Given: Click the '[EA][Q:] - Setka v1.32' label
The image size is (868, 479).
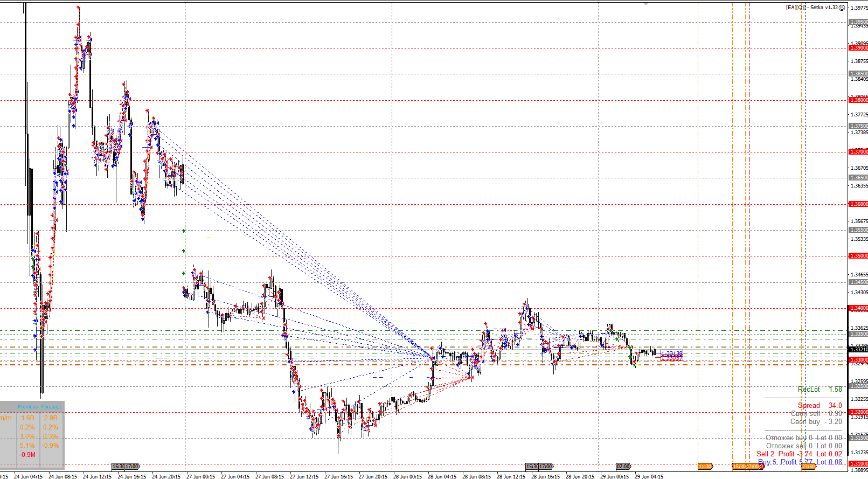Looking at the screenshot, I should point(812,8).
